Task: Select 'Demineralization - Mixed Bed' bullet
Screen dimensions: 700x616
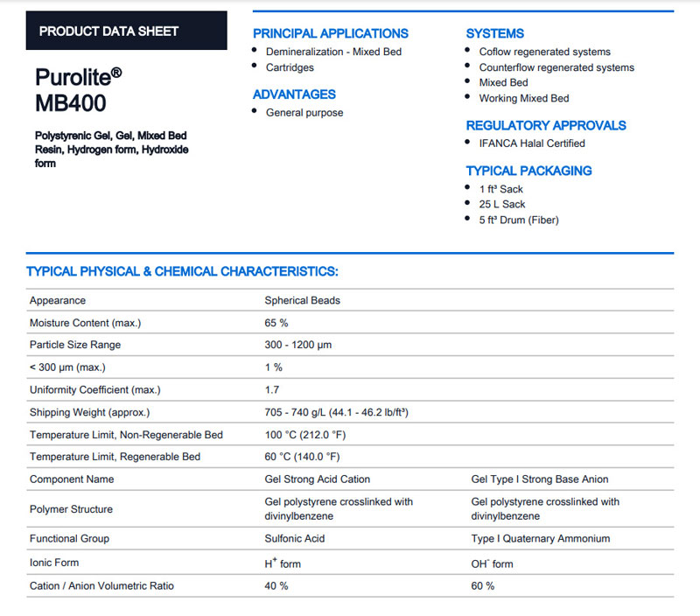Action: tap(333, 52)
